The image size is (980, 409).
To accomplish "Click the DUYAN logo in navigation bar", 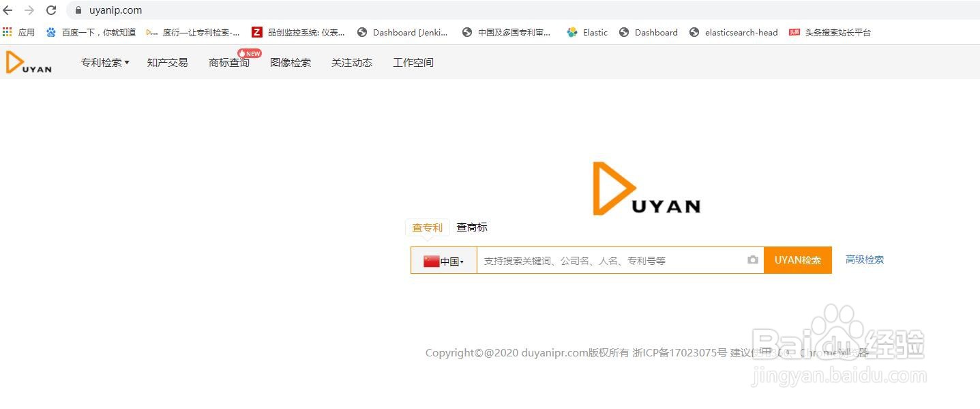I will [x=29, y=62].
